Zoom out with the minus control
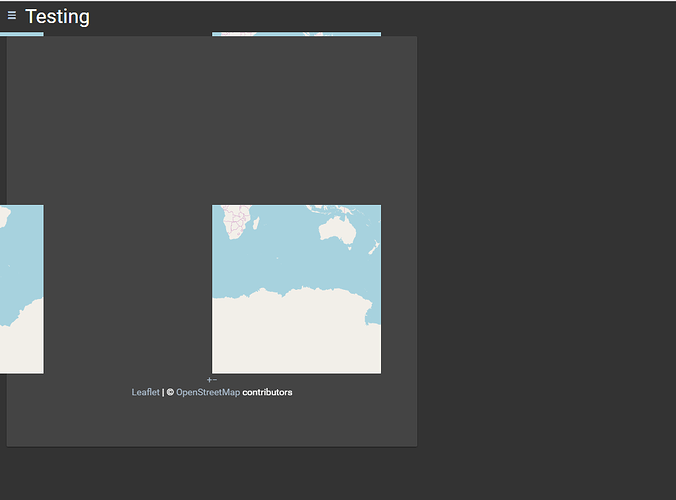Image resolution: width=676 pixels, height=500 pixels. pos(215,380)
